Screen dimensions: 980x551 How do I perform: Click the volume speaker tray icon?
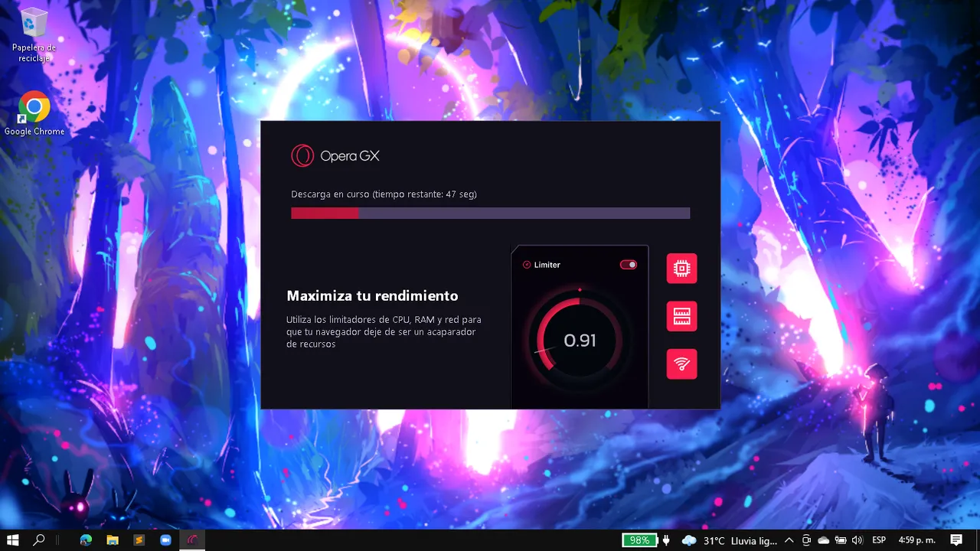(x=857, y=540)
